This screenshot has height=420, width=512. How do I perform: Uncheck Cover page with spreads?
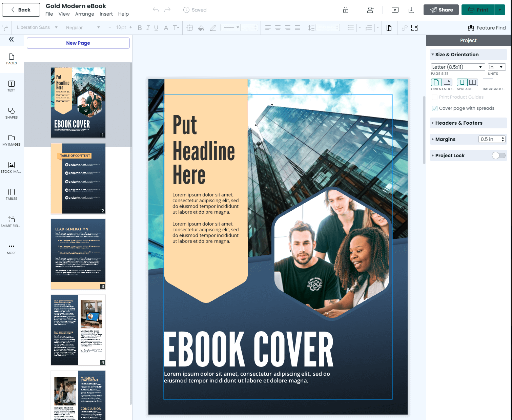point(435,108)
